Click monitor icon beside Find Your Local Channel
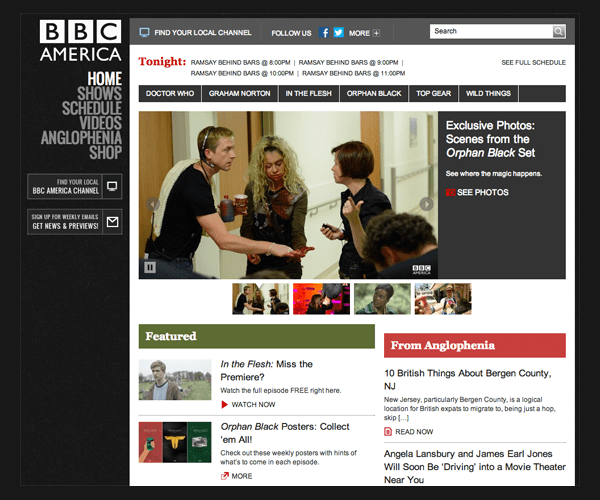The width and height of the screenshot is (600, 500). pos(144,33)
